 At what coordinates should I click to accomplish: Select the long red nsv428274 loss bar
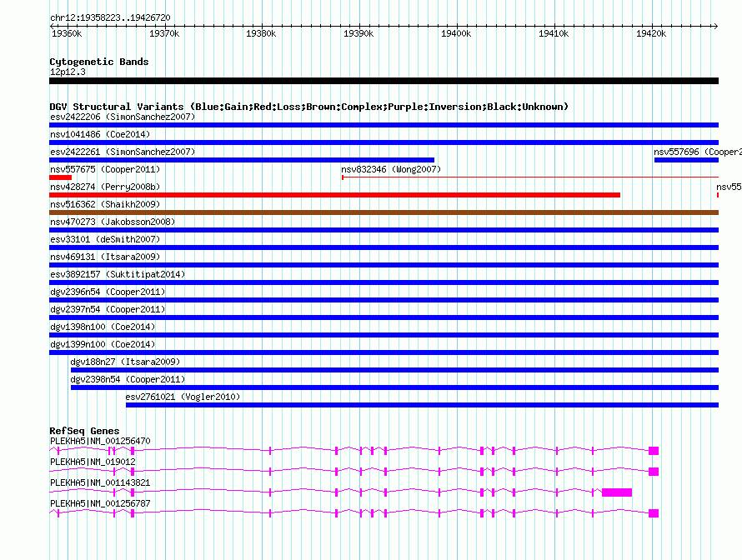pyautogui.click(x=334, y=195)
